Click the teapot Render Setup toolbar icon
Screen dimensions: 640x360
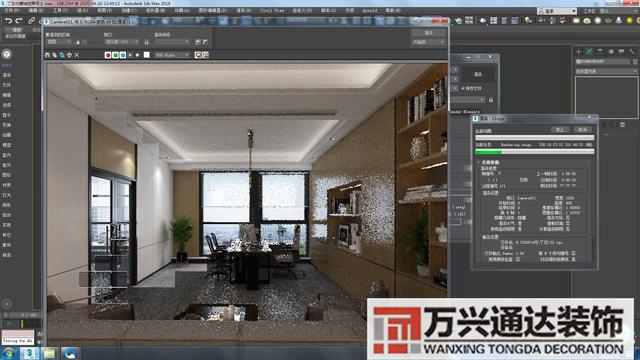click(x=483, y=20)
